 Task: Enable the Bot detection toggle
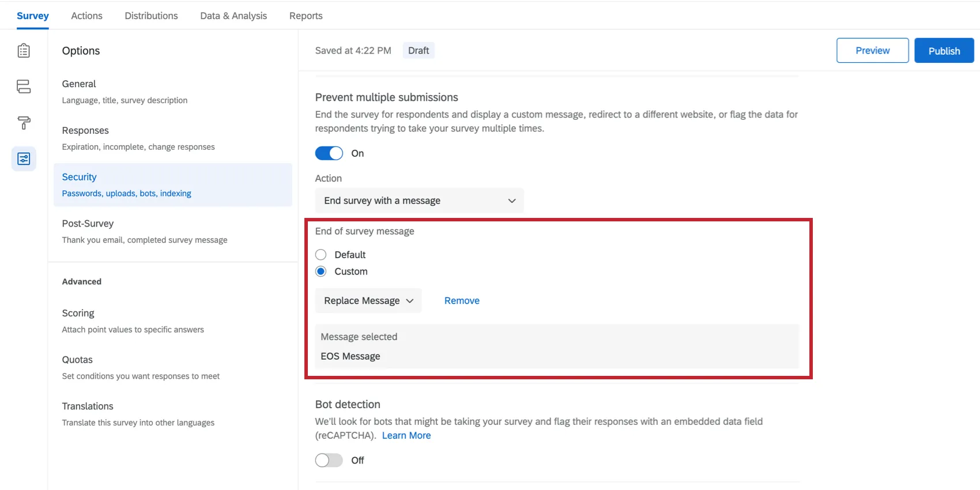[329, 460]
